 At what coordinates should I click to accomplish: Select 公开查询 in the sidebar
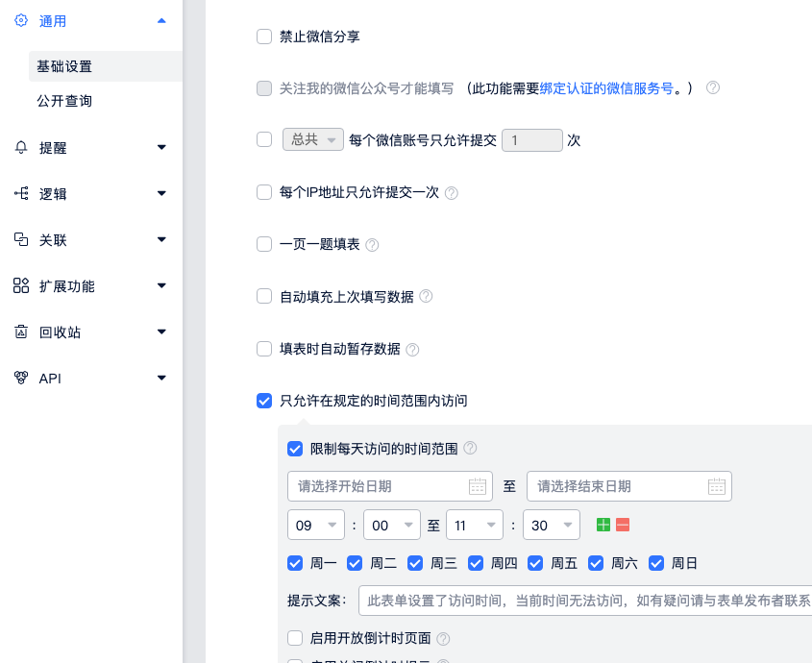[x=64, y=101]
